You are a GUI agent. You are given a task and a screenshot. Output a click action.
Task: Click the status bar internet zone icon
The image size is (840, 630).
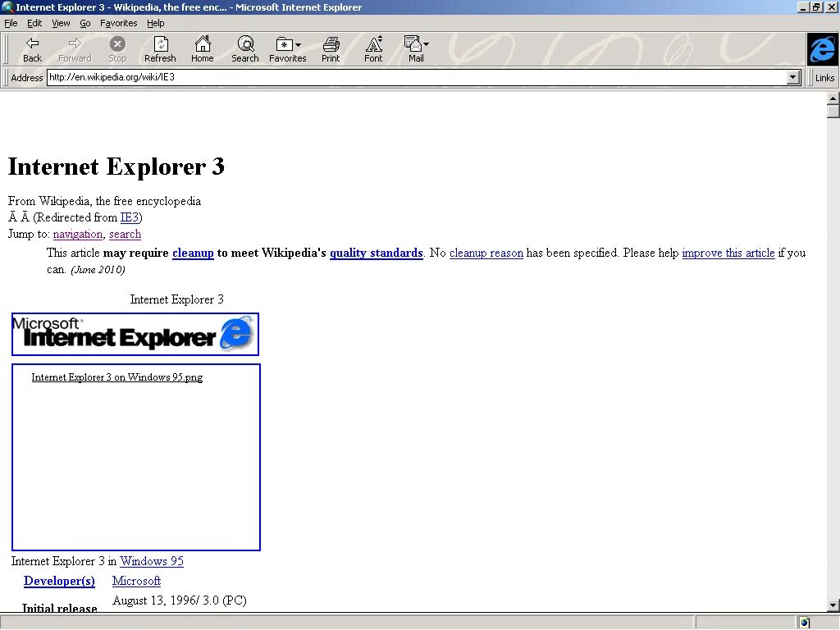pyautogui.click(x=804, y=623)
